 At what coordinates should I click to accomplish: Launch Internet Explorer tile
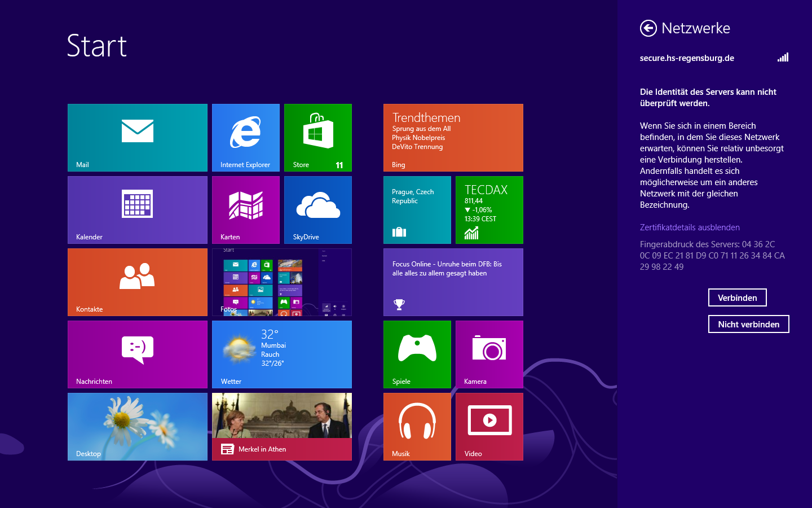(246, 138)
